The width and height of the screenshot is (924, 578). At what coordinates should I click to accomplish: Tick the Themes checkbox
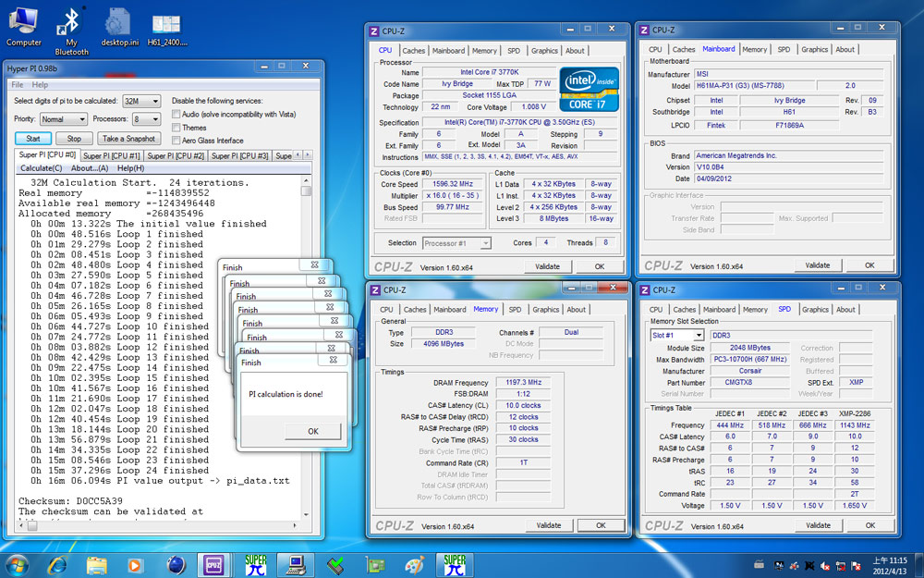pyautogui.click(x=176, y=128)
